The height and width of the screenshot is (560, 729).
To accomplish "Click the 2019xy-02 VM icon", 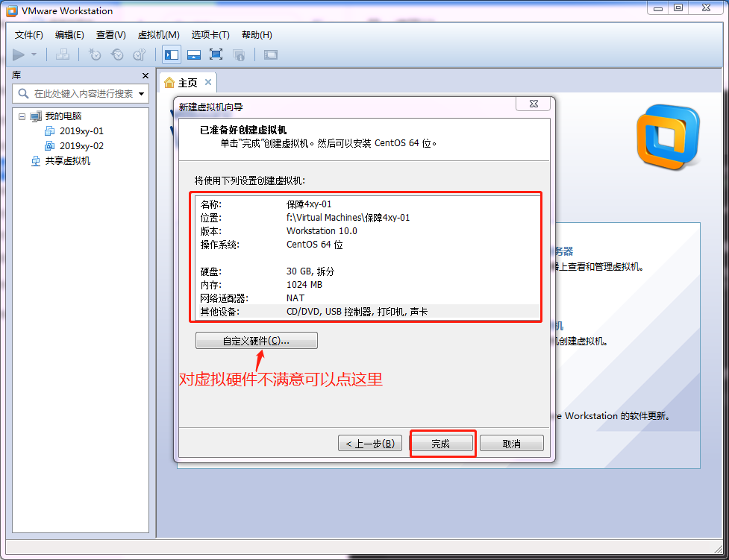I will coord(49,146).
